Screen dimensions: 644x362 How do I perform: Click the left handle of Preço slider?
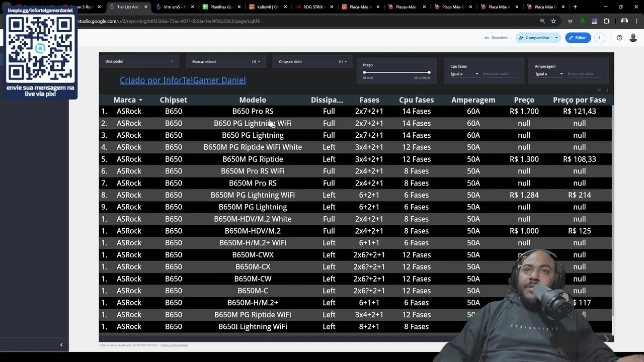tap(365, 73)
